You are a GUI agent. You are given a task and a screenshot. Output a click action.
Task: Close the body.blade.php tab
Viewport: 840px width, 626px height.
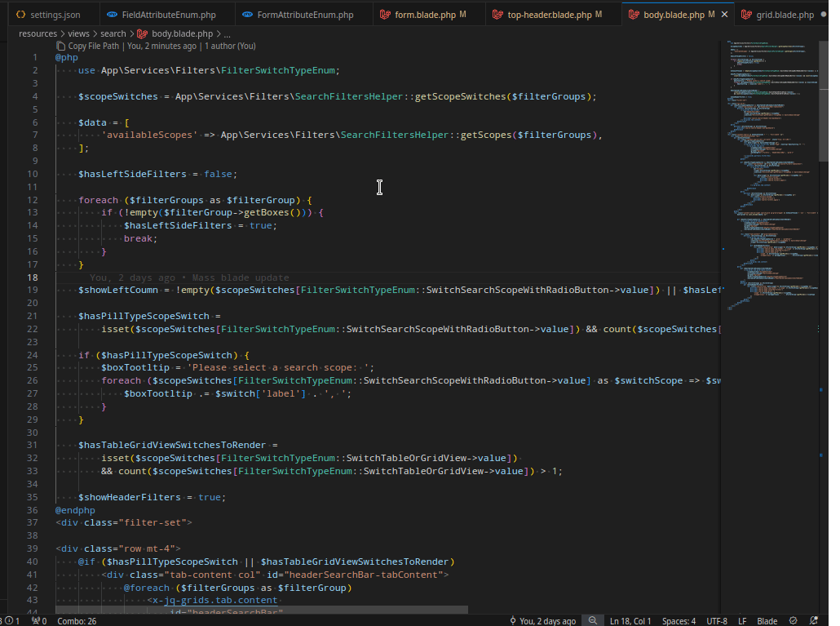[723, 15]
